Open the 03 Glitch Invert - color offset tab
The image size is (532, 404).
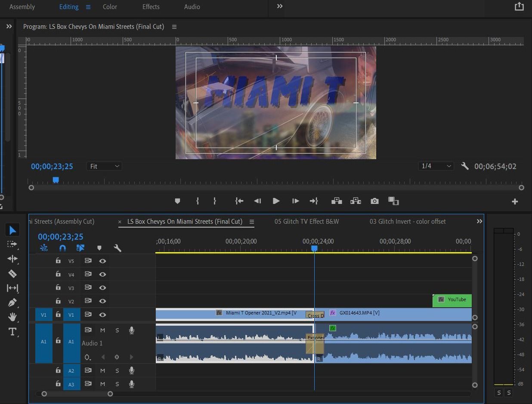click(x=408, y=222)
